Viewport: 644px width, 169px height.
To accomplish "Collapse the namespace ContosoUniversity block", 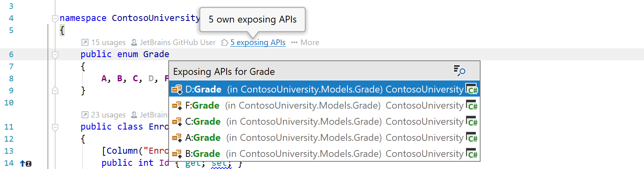I will (55, 18).
